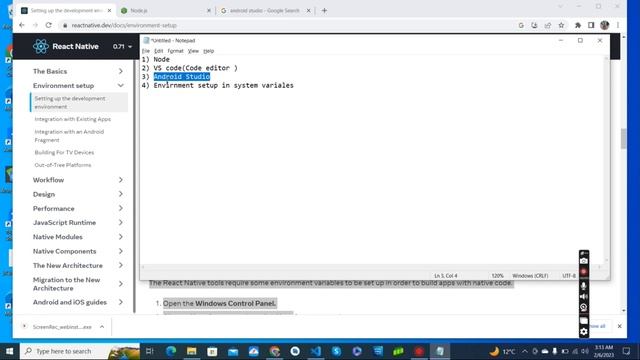Click the Windows Start button

point(9,351)
